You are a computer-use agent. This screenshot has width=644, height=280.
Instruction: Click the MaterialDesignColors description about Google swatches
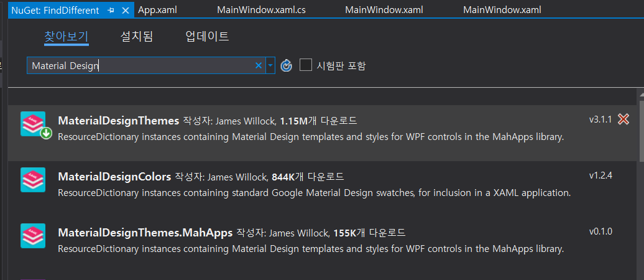pos(314,192)
